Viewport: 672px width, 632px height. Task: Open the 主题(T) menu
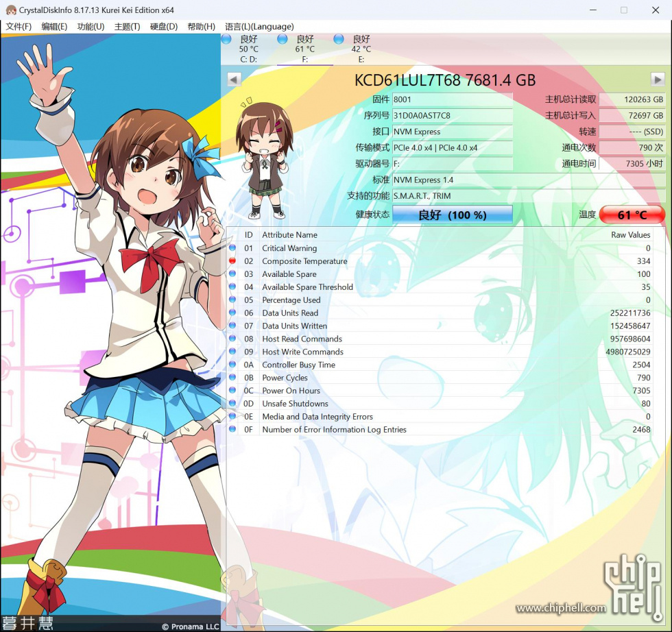(127, 27)
